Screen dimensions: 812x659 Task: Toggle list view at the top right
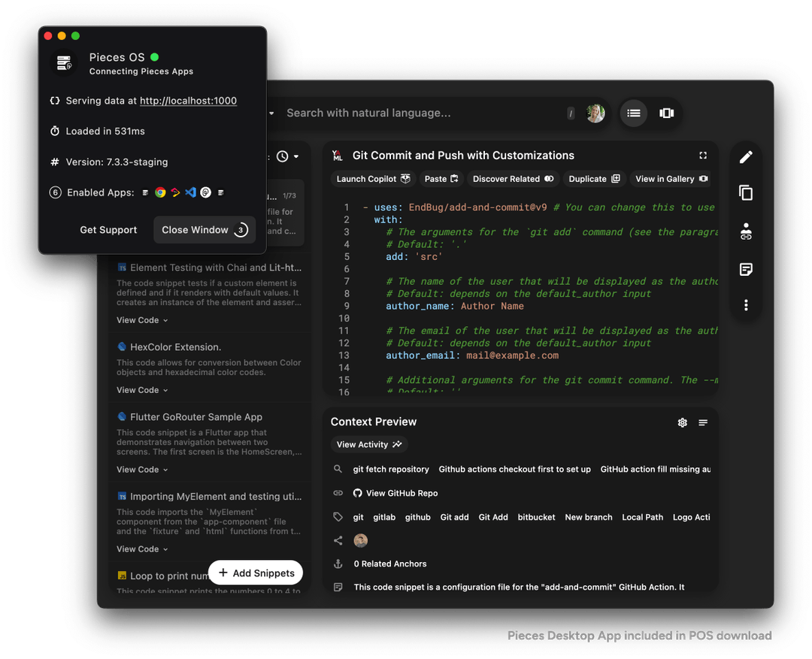click(x=633, y=113)
